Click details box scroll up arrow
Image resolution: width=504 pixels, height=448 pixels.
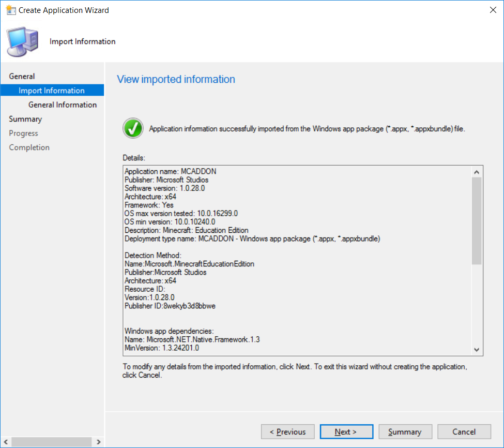click(477, 172)
